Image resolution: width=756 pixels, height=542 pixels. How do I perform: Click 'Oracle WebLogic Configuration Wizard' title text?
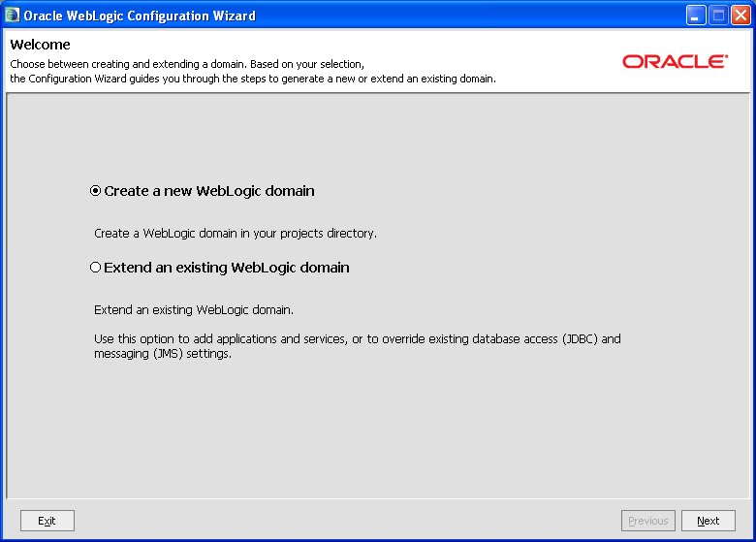point(140,16)
